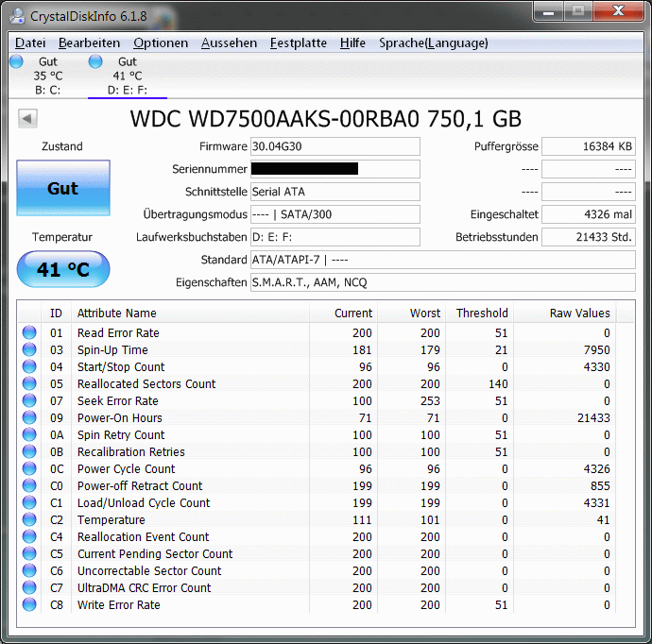Select the Spin-Up Time attribute name
This screenshot has width=652, height=644.
point(112,349)
